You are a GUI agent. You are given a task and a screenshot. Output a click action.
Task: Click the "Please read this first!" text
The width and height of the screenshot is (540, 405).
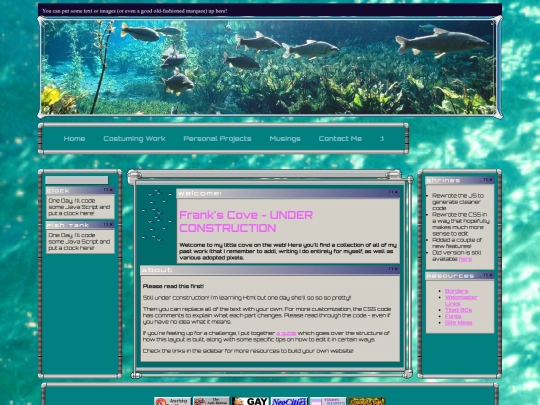[x=173, y=286]
